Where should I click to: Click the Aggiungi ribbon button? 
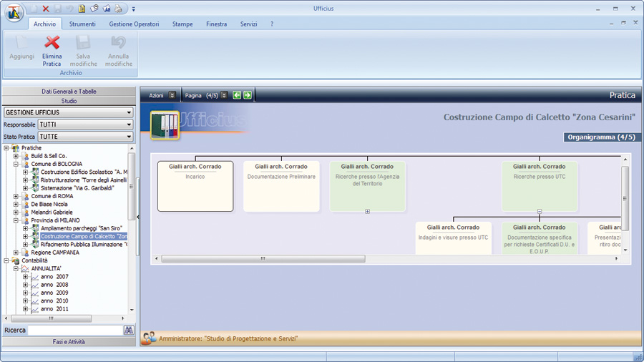pyautogui.click(x=21, y=47)
